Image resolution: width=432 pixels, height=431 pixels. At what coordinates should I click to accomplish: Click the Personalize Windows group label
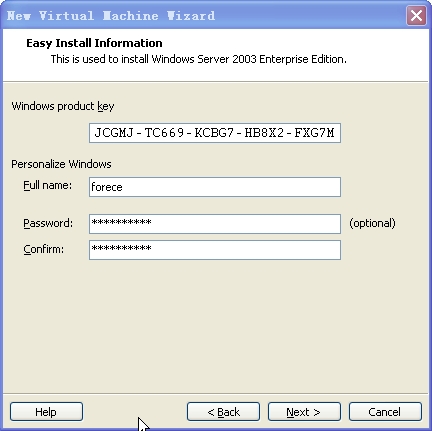[61, 164]
